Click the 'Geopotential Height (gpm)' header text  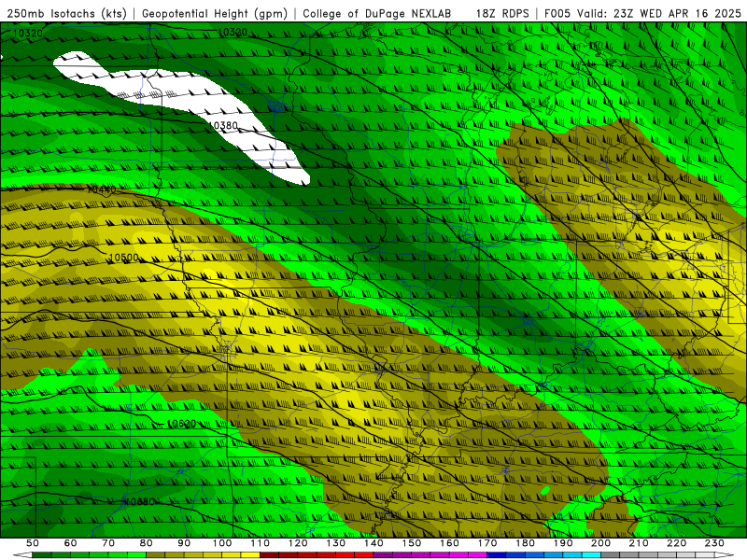pos(215,13)
